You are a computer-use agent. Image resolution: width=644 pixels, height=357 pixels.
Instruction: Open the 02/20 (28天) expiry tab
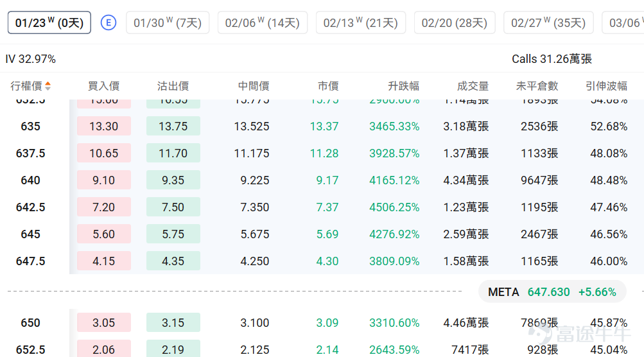coord(455,22)
